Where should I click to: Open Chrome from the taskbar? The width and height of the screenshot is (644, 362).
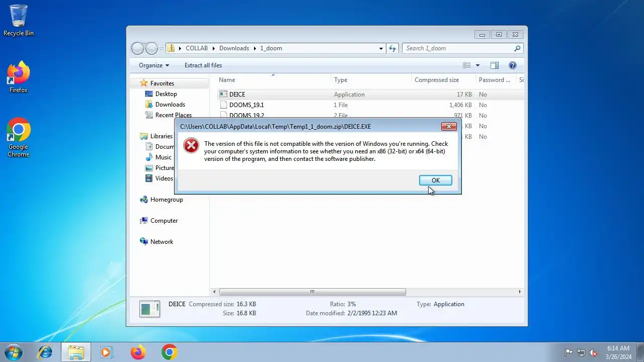coord(169,352)
